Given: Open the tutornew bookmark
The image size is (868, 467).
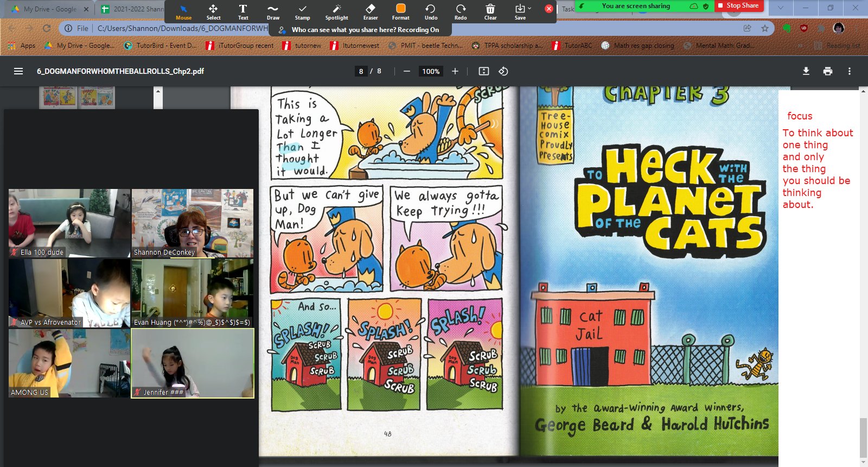Looking at the screenshot, I should click(302, 46).
